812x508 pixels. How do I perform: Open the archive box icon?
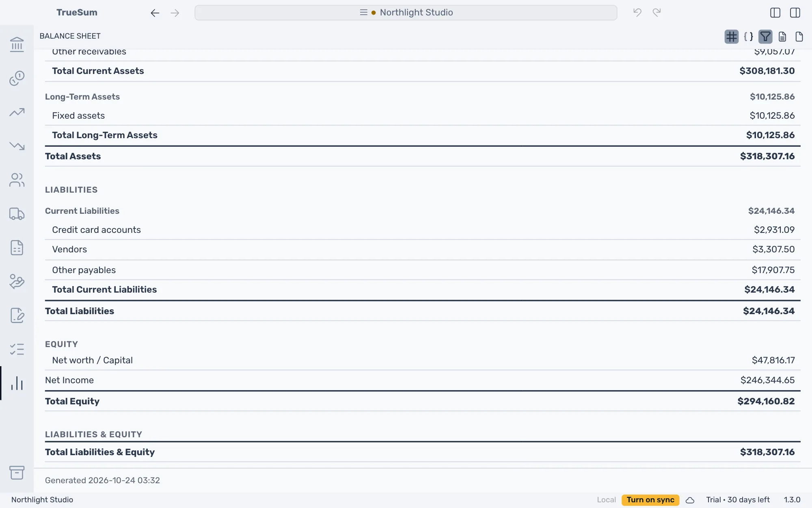coord(17,473)
